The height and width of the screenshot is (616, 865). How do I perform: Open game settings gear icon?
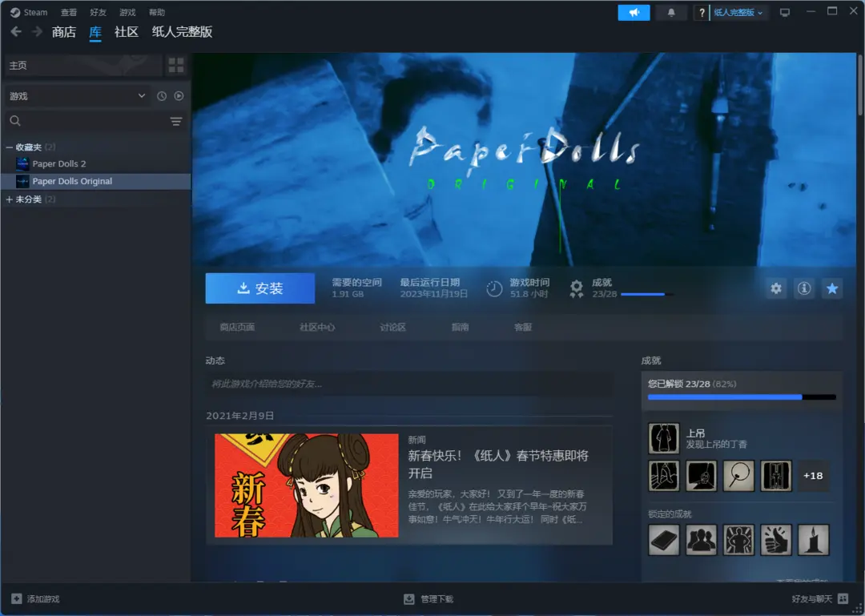(x=776, y=288)
